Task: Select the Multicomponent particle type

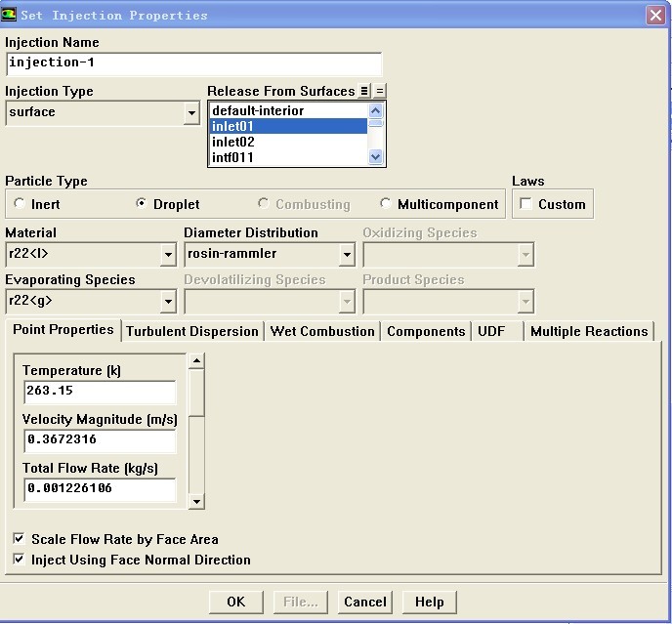Action: point(387,204)
